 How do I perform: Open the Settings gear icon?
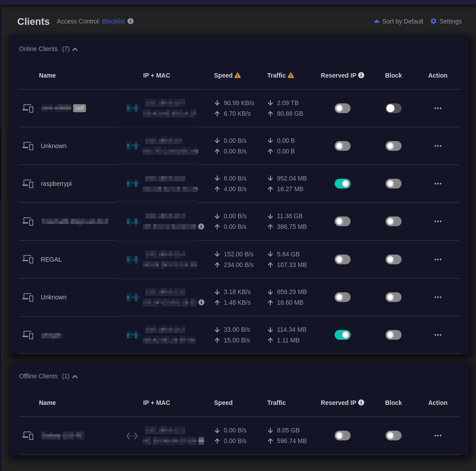433,21
